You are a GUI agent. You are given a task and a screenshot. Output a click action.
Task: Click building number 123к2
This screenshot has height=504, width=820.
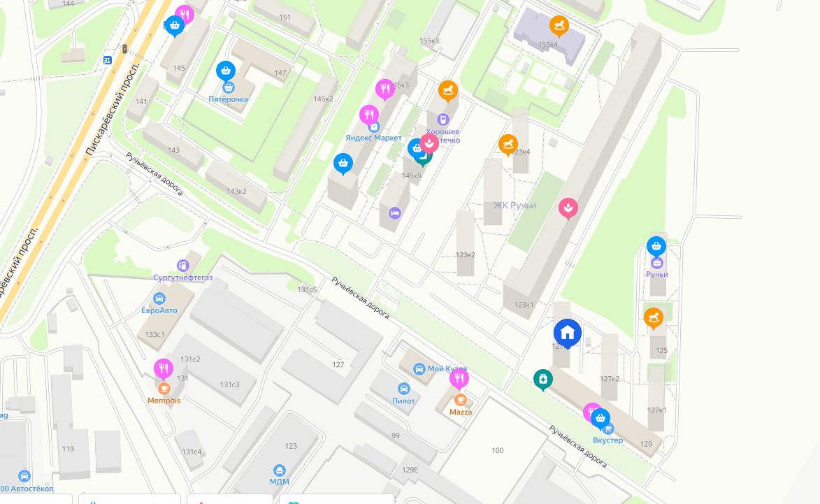tap(465, 254)
